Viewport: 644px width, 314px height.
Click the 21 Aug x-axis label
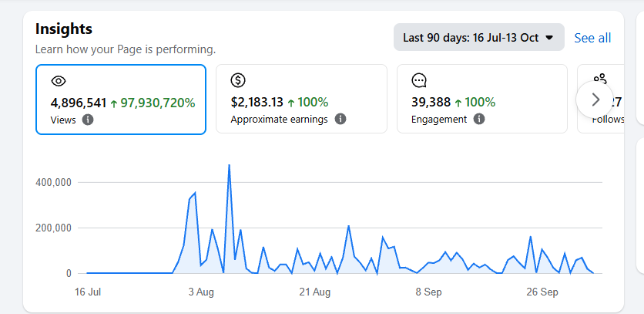pos(315,292)
